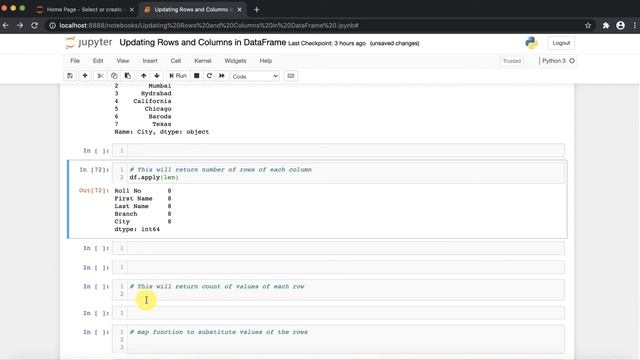Viewport: 640px width, 360px height.
Task: Open the Insert menu
Action: click(x=150, y=61)
